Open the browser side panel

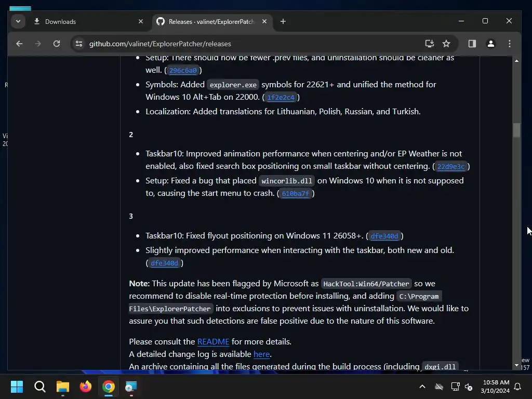click(472, 44)
